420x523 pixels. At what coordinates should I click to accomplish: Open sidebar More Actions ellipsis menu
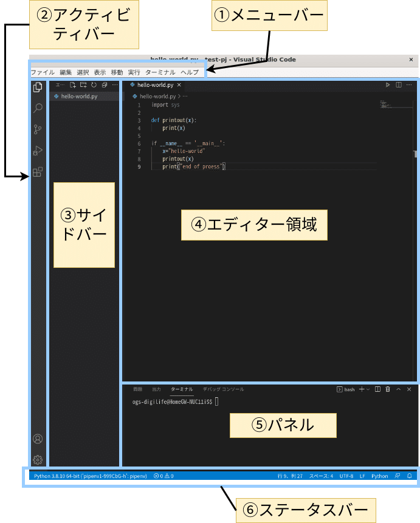coord(115,85)
